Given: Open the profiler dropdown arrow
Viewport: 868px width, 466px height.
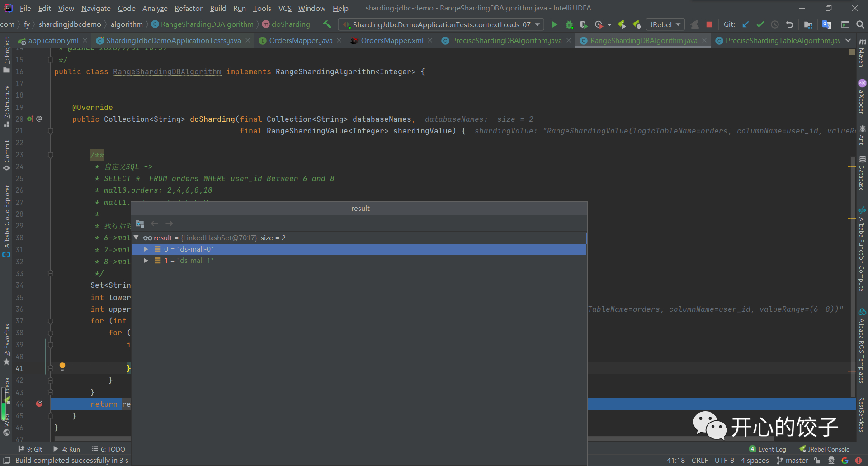Looking at the screenshot, I should click(x=609, y=25).
